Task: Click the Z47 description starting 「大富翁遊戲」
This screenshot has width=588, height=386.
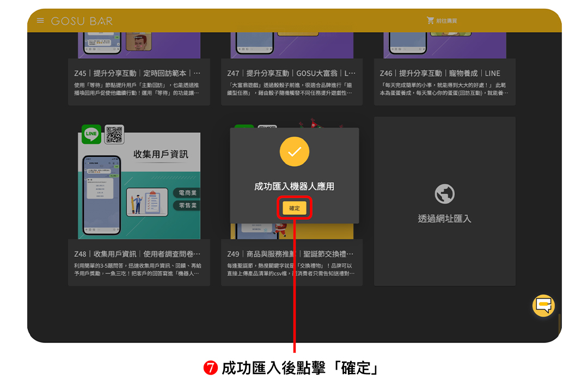Action: [290, 89]
